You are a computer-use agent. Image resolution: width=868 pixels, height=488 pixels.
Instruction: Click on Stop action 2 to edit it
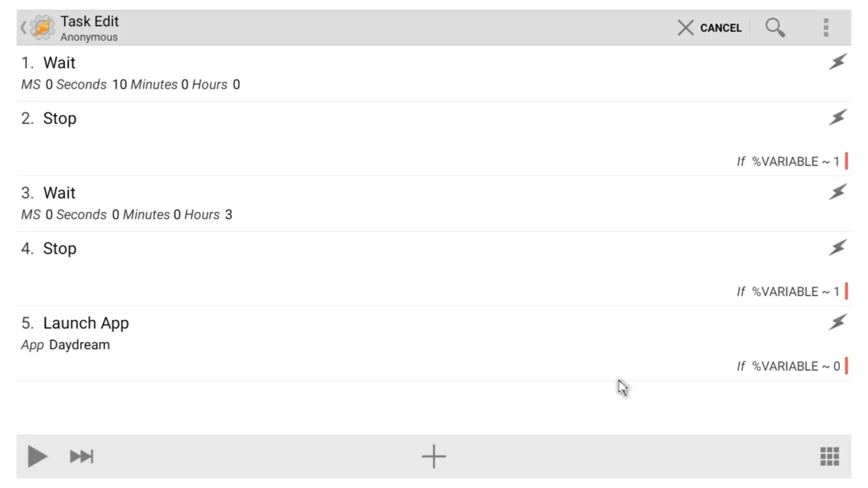(x=60, y=118)
